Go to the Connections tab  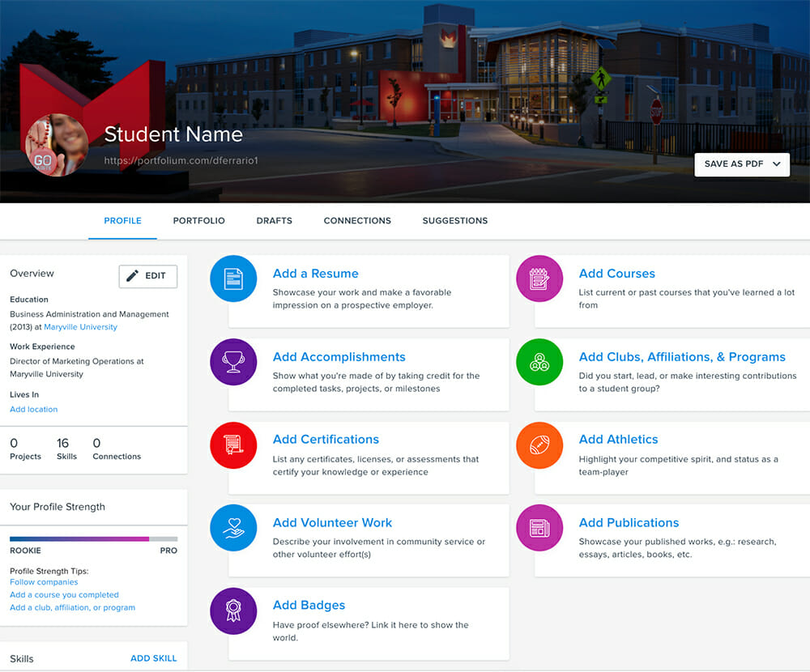pos(357,220)
